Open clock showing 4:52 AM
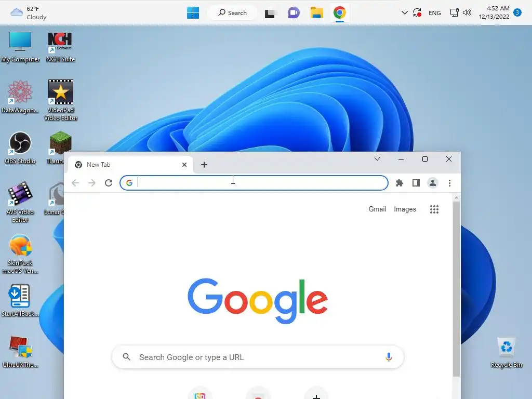 [494, 12]
